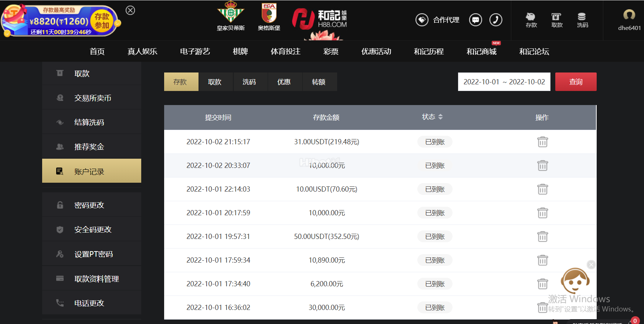Viewport: 644px width, 324px height.
Task: Delete the 50.00USDT deposit record
Action: point(542,237)
